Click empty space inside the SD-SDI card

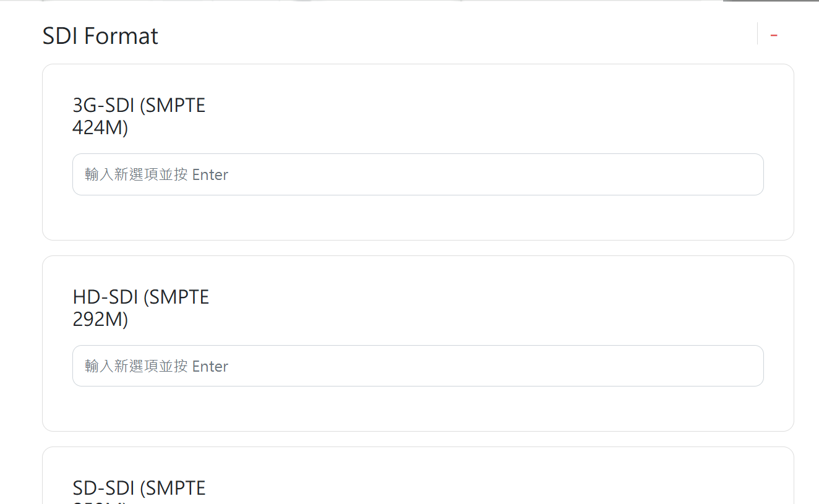point(495,482)
